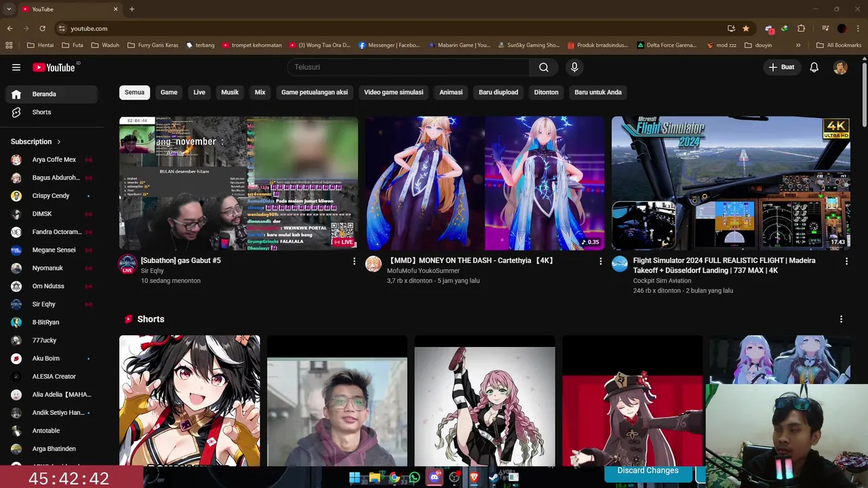This screenshot has width=868, height=488.
Task: Open Delta Force Garena bookmark
Action: (667, 45)
